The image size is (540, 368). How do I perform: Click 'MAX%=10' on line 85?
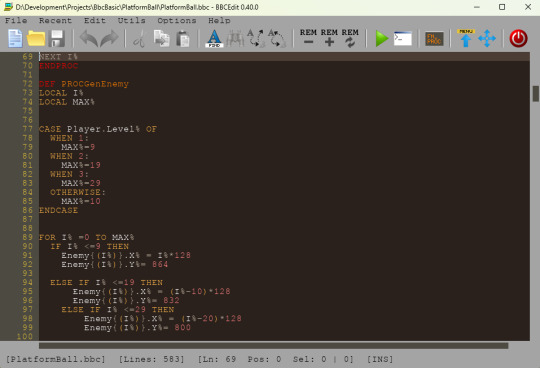81,201
